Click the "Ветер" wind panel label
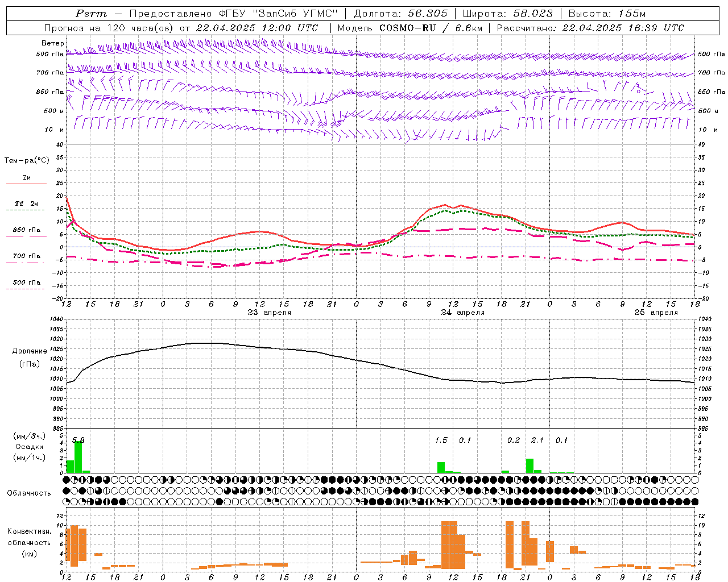Viewport: 728px width, 582px height. (52, 43)
